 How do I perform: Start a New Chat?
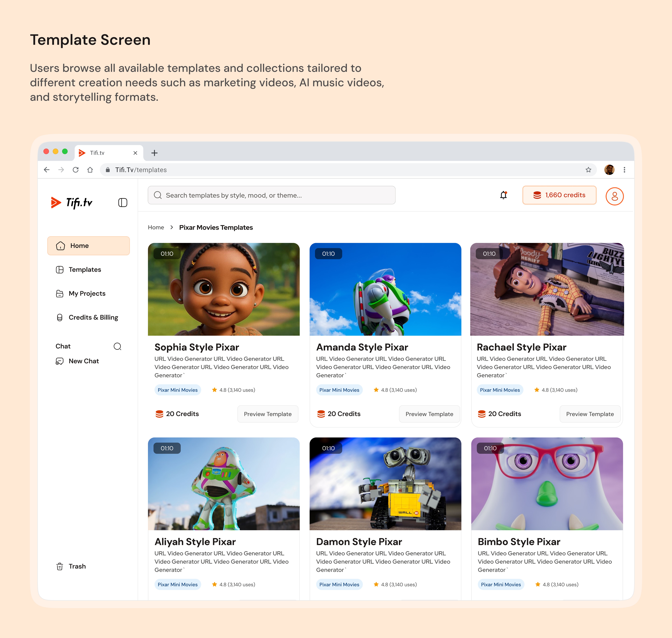[x=83, y=361]
